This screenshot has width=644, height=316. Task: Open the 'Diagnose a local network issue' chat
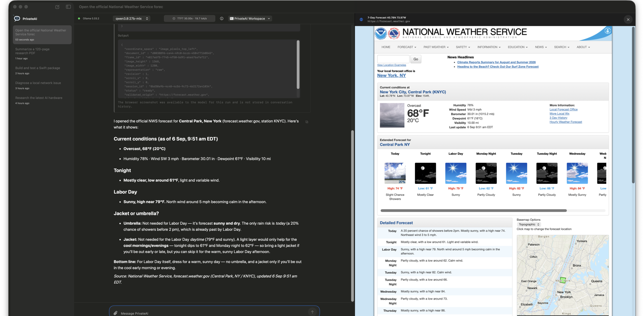[42, 85]
